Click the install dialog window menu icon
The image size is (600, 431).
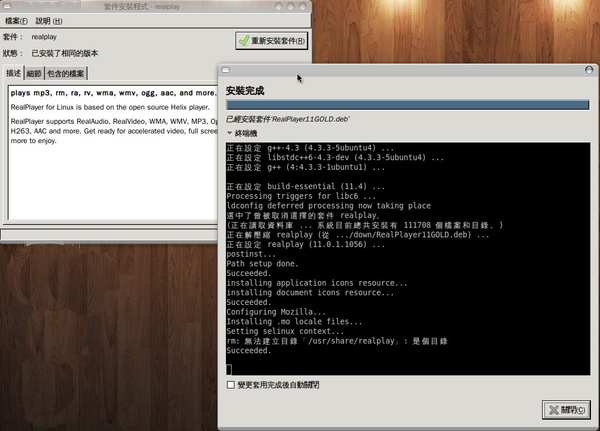[x=226, y=70]
